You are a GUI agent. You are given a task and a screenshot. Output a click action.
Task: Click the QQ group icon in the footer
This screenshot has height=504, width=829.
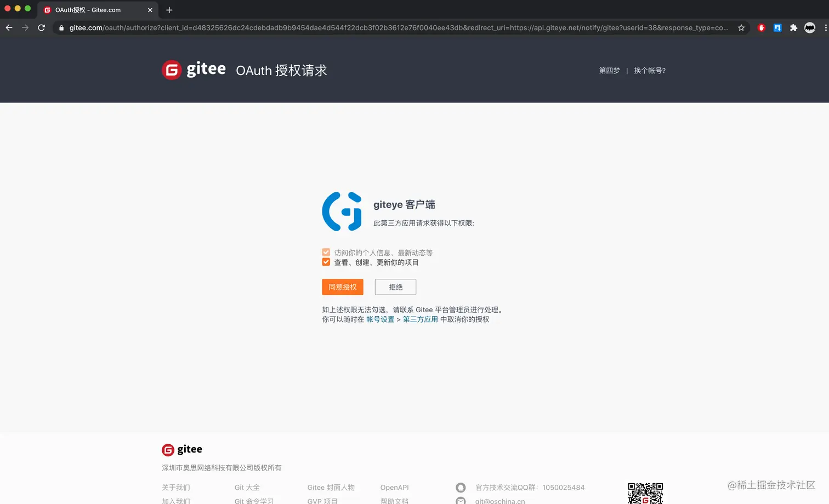click(461, 488)
